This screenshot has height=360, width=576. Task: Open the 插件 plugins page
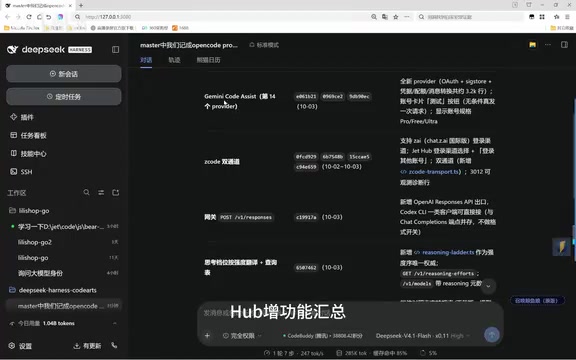22,117
